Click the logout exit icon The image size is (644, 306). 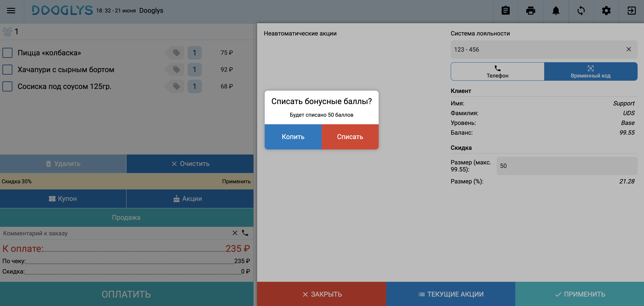click(632, 11)
